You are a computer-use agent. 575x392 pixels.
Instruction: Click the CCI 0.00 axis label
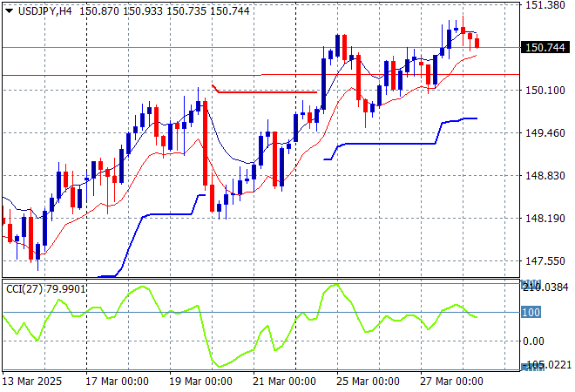pyautogui.click(x=533, y=341)
